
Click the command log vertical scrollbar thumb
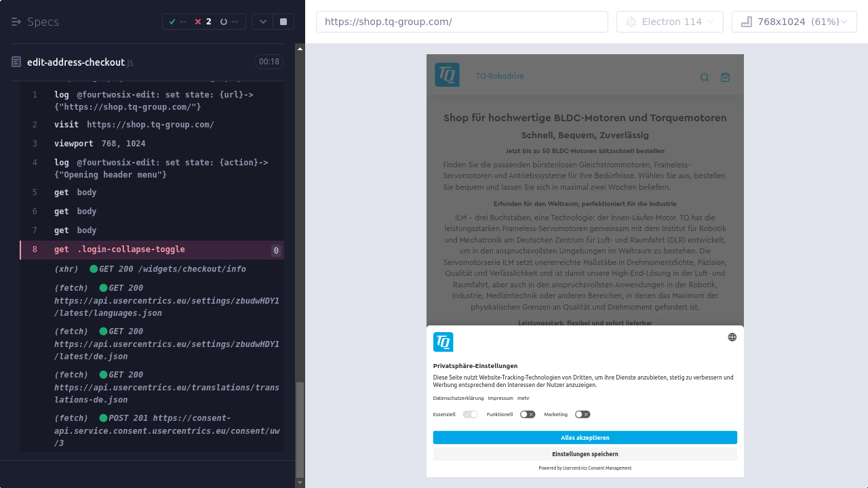coord(300,429)
